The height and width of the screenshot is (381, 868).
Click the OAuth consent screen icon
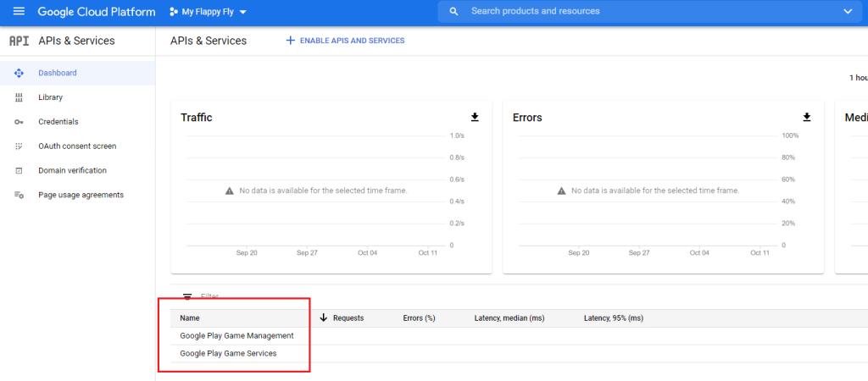(x=19, y=146)
